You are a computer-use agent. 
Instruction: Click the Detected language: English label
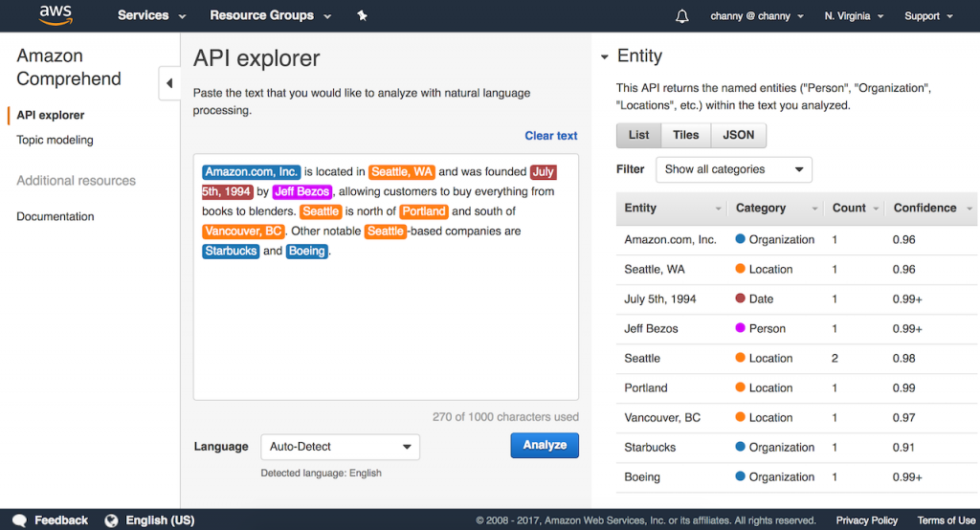coord(321,474)
